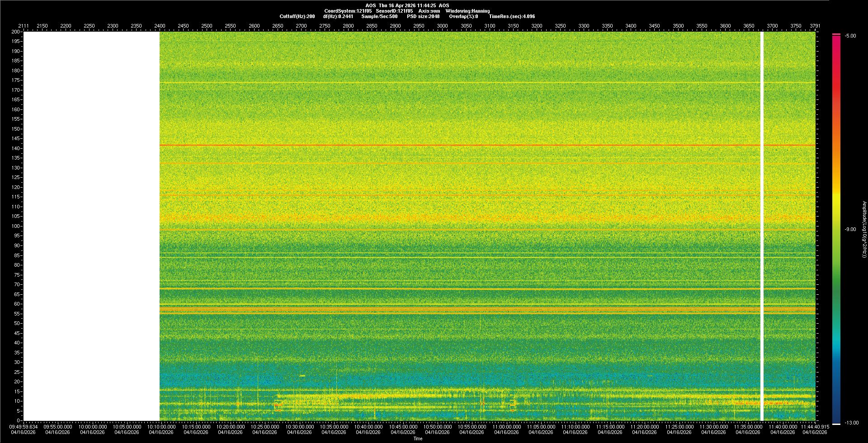
Task: Click the Overlap(%):0 parameter text
Action: coord(463,16)
